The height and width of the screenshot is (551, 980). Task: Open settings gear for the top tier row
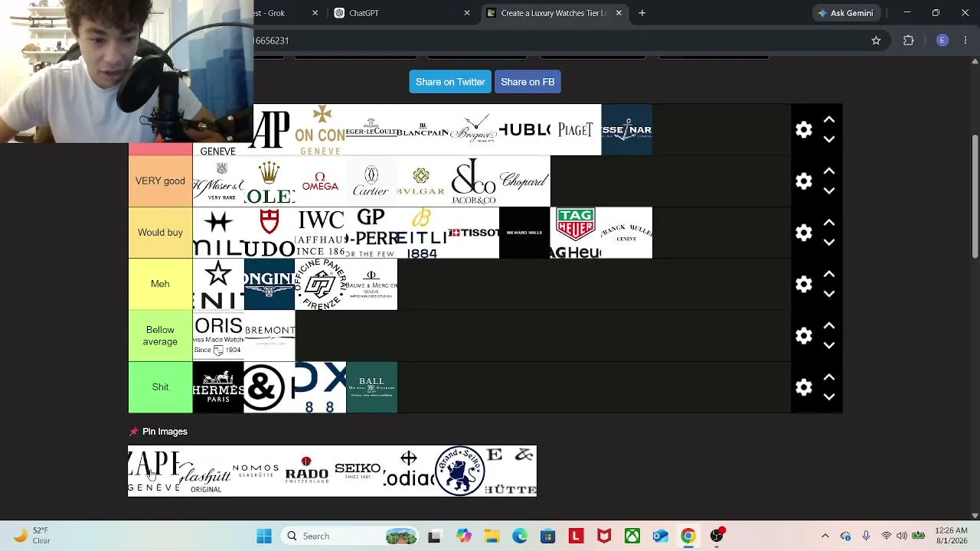[x=803, y=130]
